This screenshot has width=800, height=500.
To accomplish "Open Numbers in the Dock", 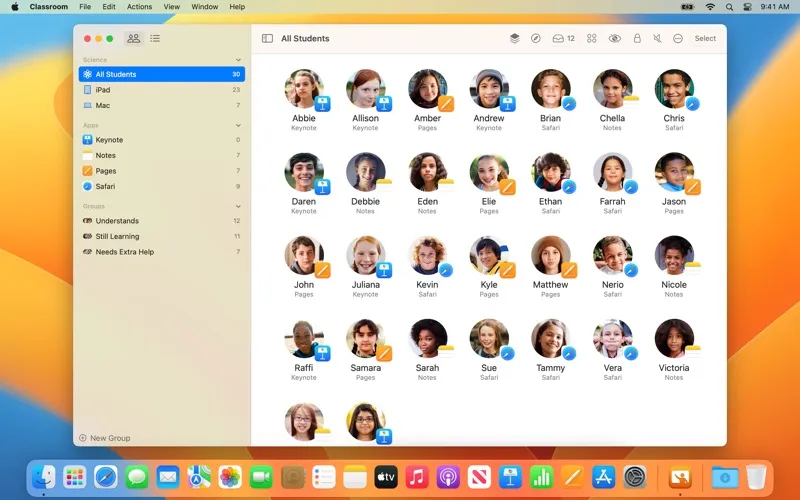I will 541,478.
